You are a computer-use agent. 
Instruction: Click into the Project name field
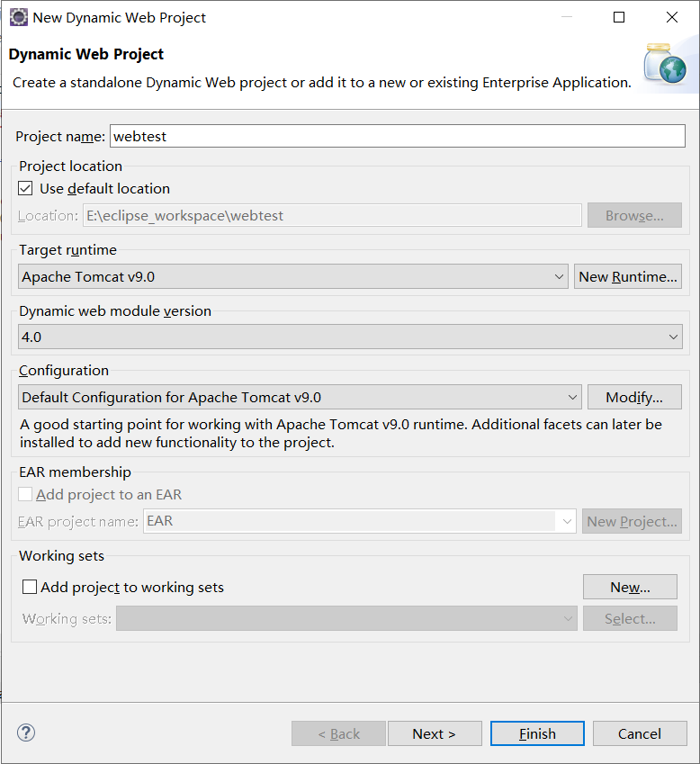[x=398, y=136]
